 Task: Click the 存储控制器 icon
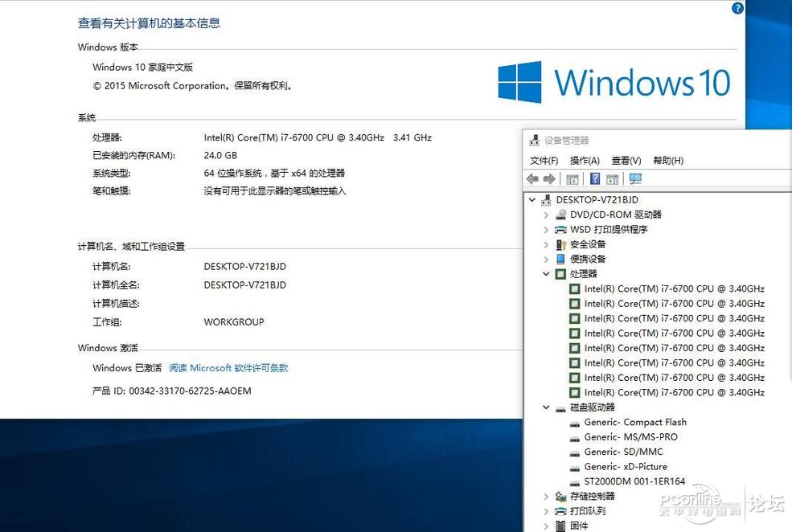[x=560, y=497]
